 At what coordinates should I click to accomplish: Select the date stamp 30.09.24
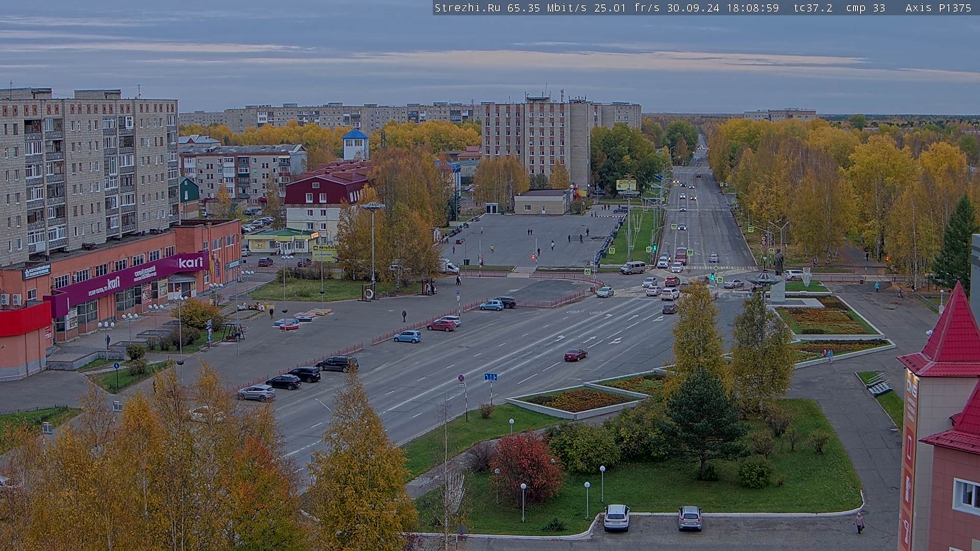693,8
